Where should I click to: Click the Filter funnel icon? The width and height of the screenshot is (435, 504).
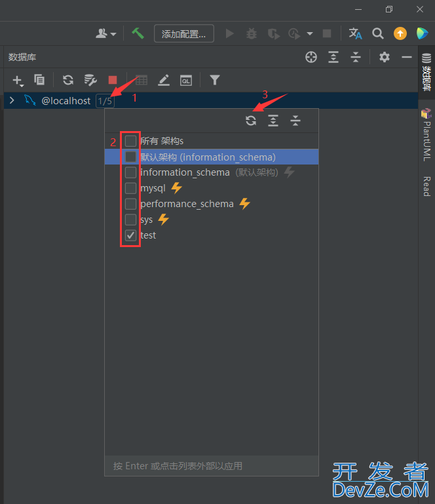pyautogui.click(x=215, y=80)
